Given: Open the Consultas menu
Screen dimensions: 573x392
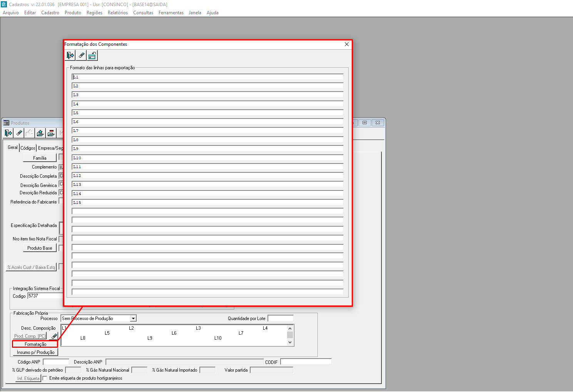Looking at the screenshot, I should pyautogui.click(x=143, y=13).
